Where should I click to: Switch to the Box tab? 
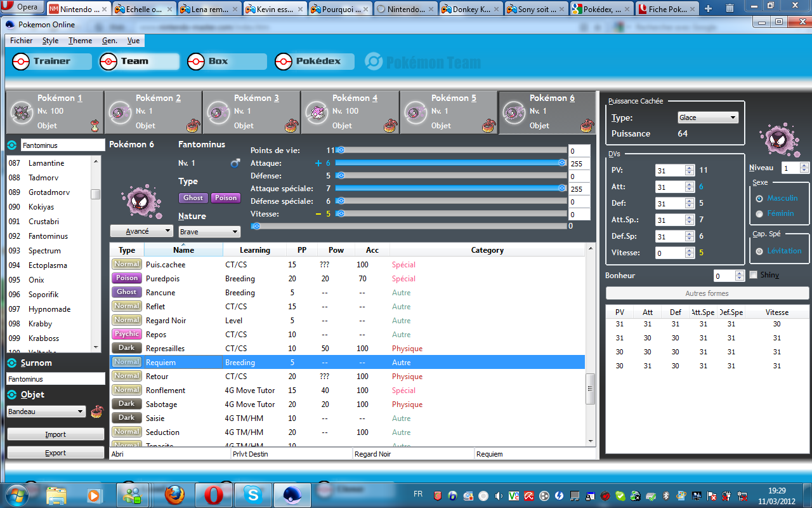[x=226, y=61]
